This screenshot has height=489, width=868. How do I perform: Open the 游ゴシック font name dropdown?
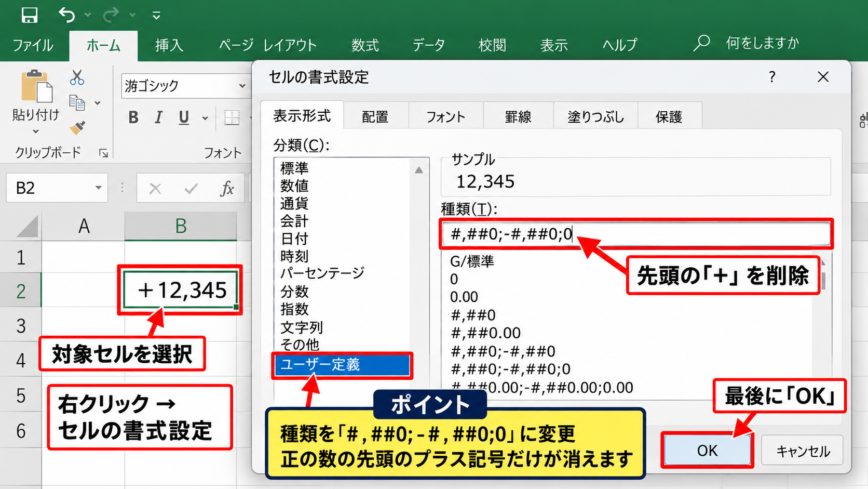tap(242, 86)
